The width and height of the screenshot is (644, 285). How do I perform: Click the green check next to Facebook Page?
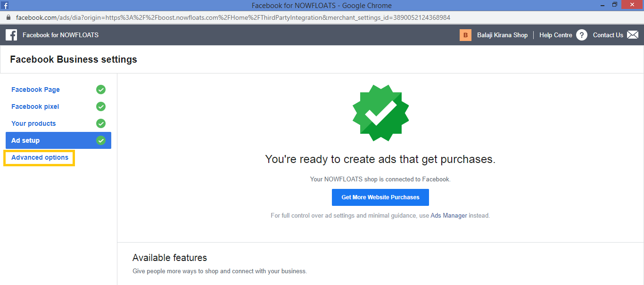(101, 90)
